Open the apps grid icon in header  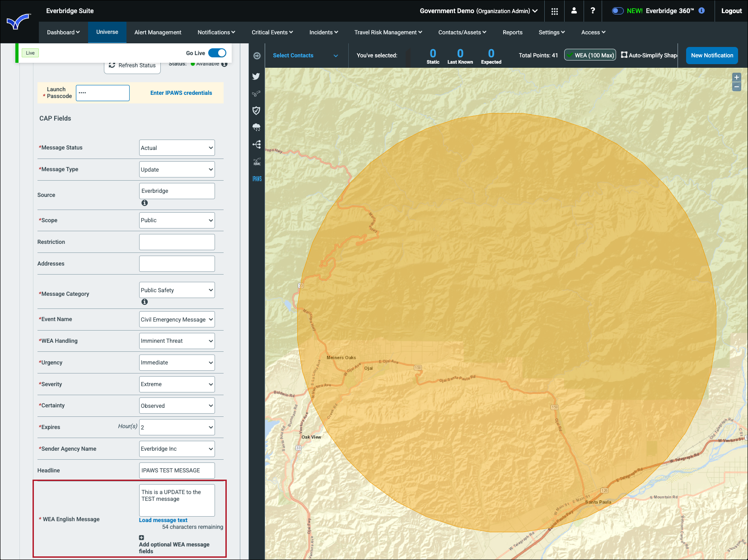click(555, 11)
